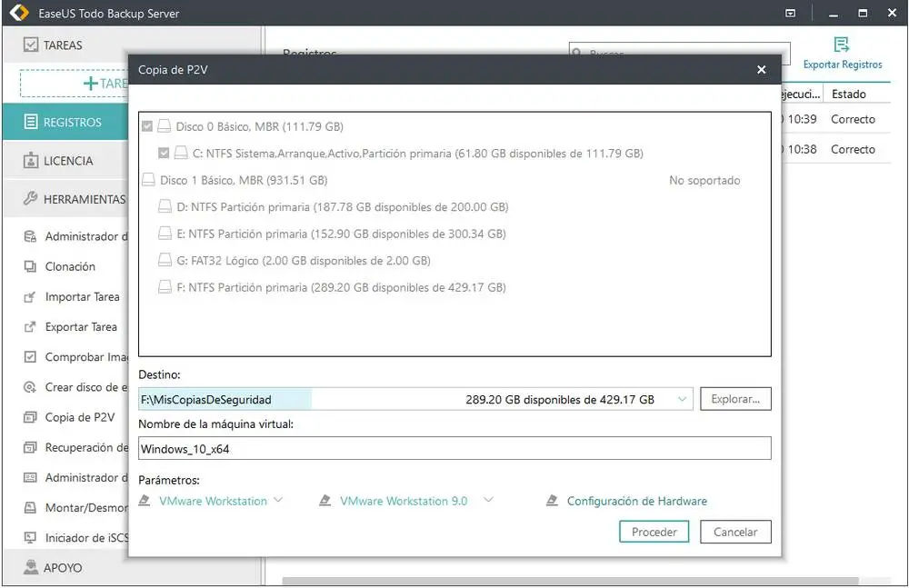Click the D: partition drive icon
Screen dimensions: 909x588
tap(165, 206)
